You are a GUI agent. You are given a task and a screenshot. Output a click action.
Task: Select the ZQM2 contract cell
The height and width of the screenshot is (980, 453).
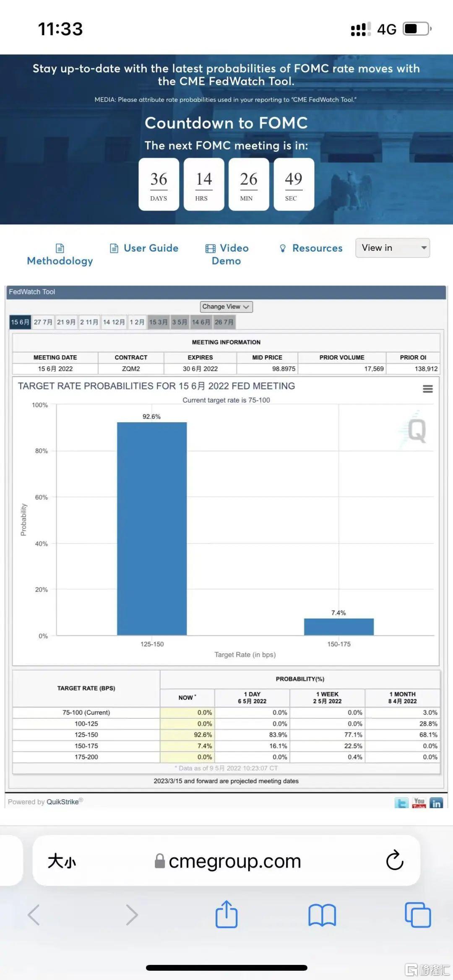131,369
